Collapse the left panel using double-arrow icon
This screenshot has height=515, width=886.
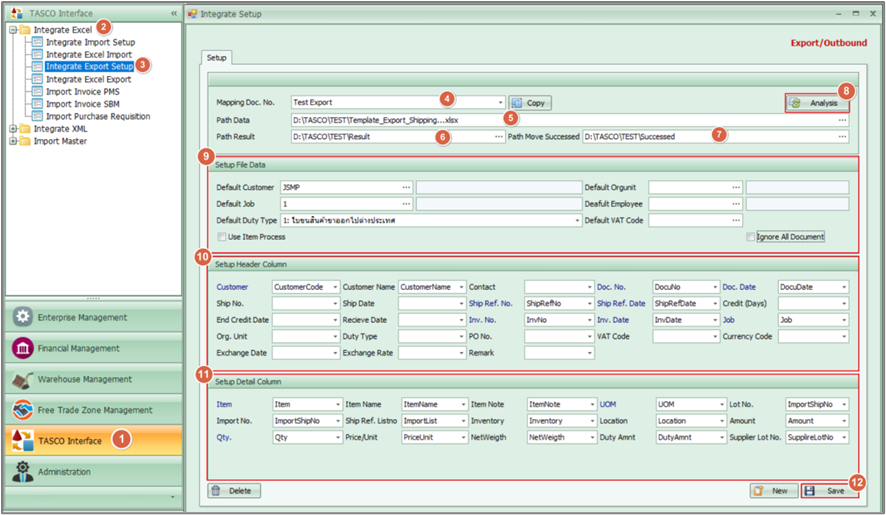click(x=174, y=14)
